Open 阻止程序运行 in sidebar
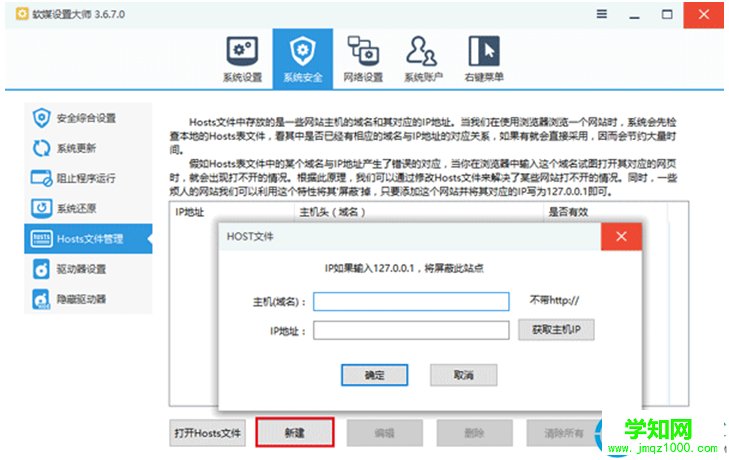The width and height of the screenshot is (729, 460). (88, 178)
